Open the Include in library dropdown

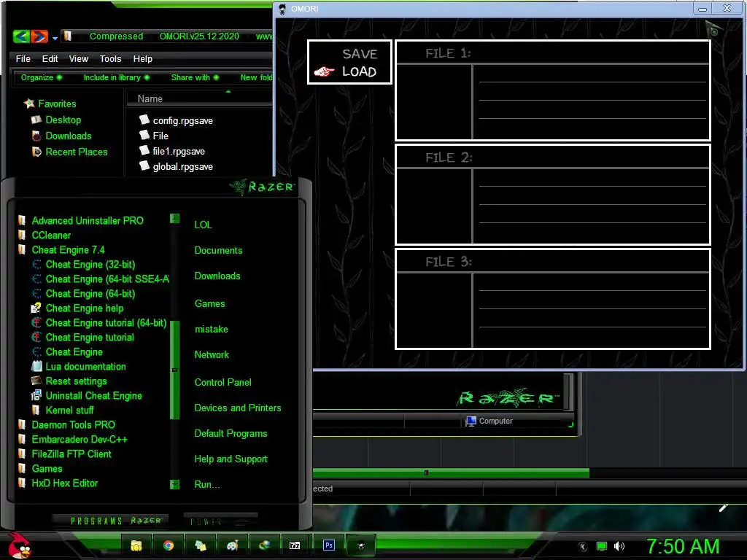pos(116,77)
